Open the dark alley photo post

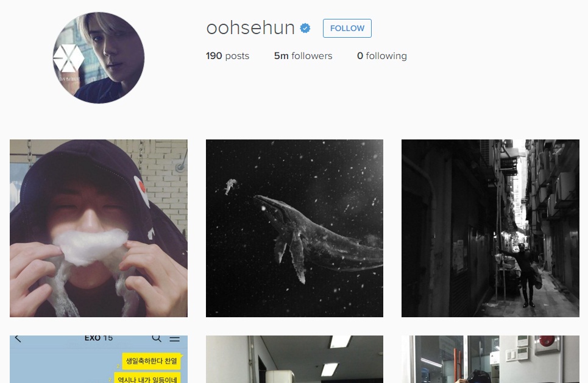tap(490, 228)
